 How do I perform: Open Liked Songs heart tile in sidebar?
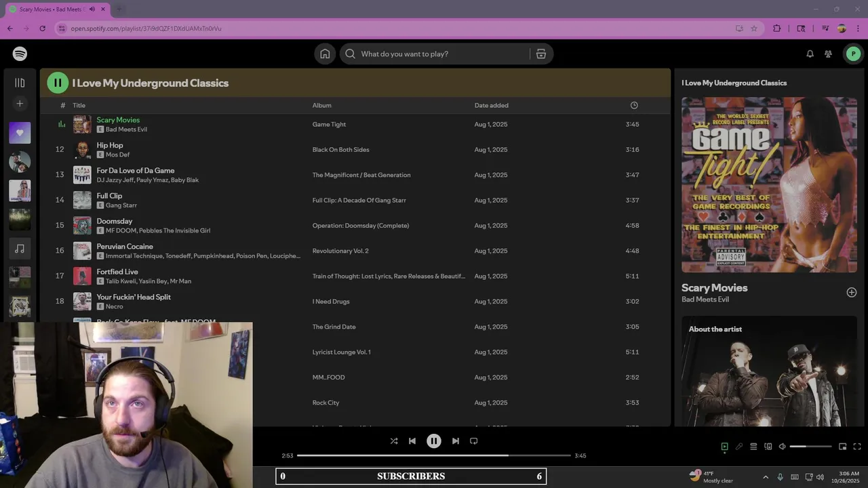point(20,133)
